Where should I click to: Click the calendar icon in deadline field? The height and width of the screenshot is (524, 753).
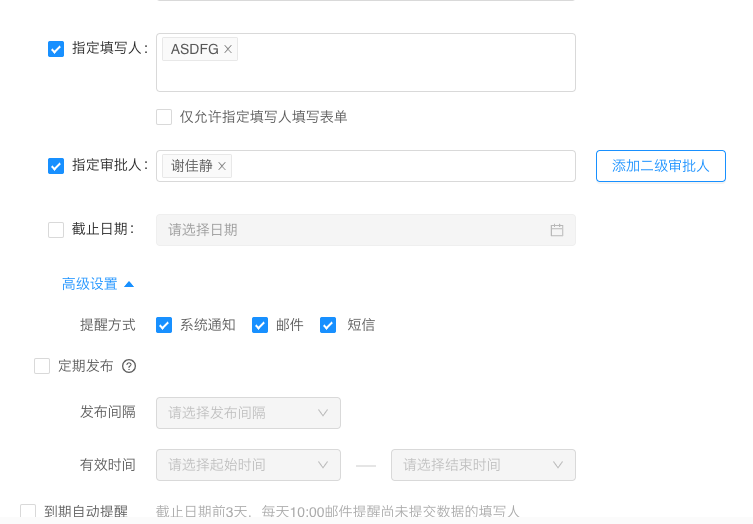click(x=557, y=230)
